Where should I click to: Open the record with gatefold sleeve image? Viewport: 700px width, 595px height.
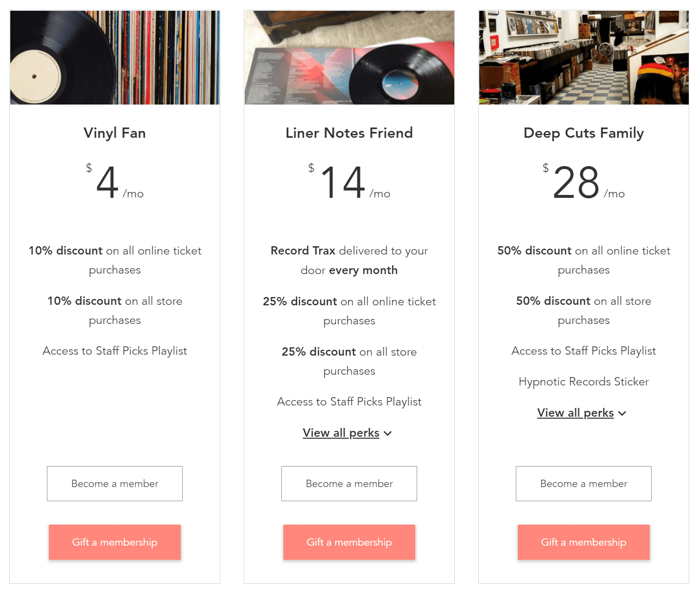[x=349, y=58]
